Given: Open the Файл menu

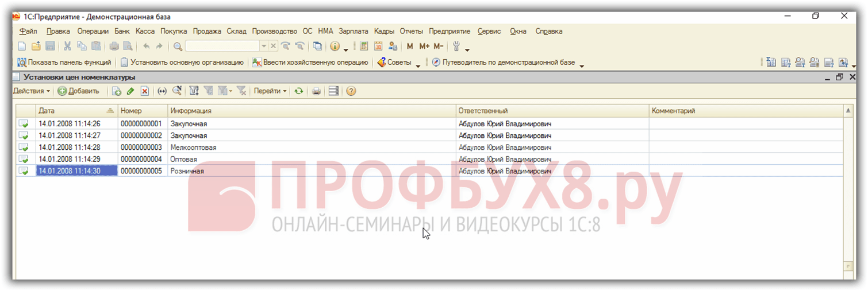Looking at the screenshot, I should (x=28, y=31).
